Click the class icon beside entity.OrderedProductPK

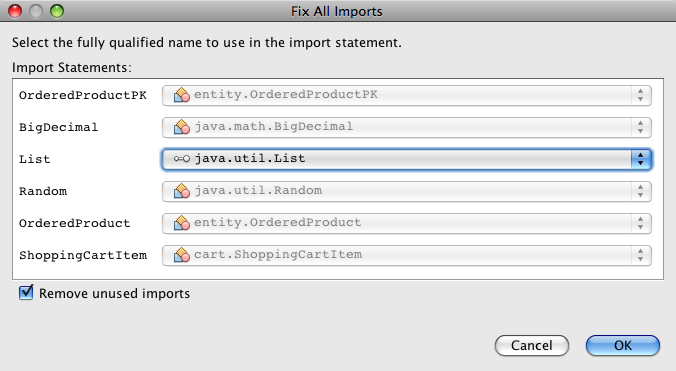(182, 95)
